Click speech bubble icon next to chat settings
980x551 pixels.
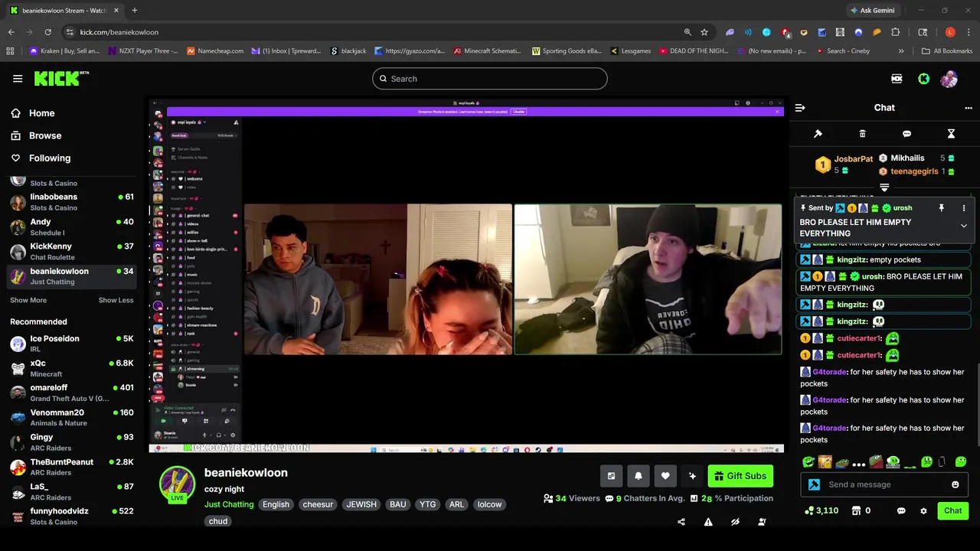click(901, 511)
